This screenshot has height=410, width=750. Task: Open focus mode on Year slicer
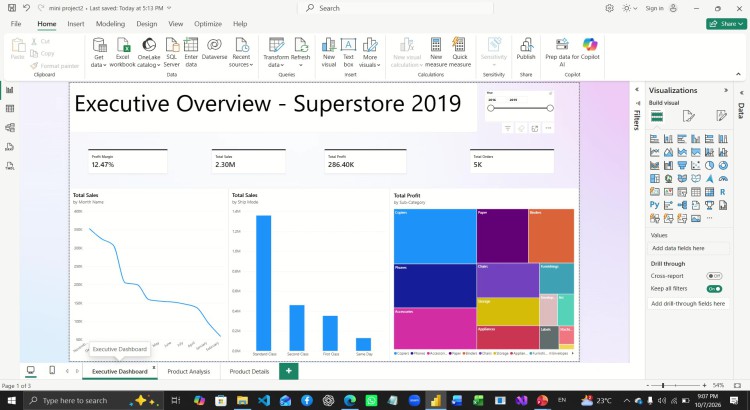pos(535,128)
